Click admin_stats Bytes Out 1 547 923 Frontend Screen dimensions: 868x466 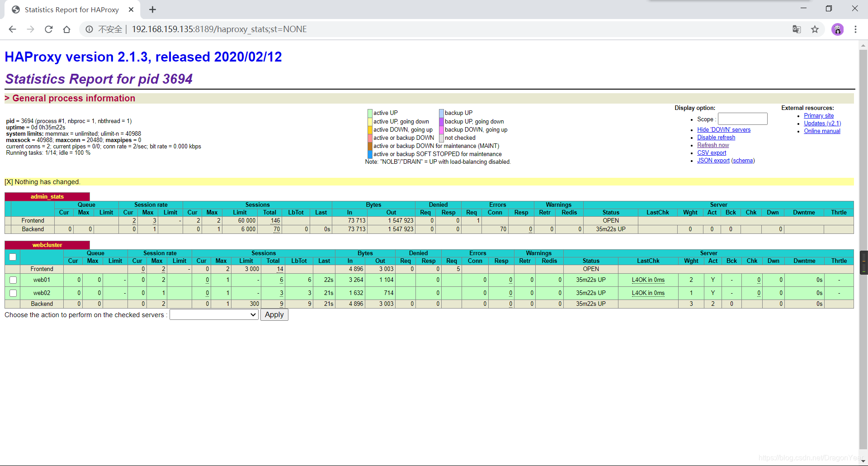[401, 221]
